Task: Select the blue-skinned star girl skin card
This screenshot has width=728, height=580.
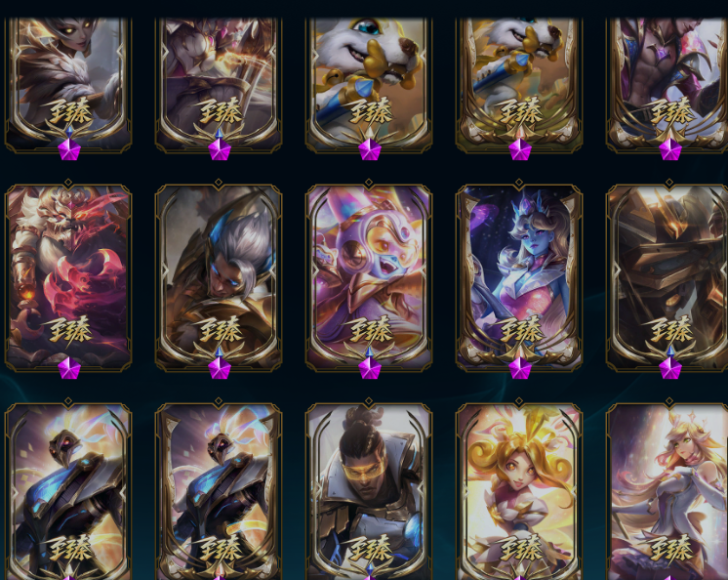Action: pos(519,277)
